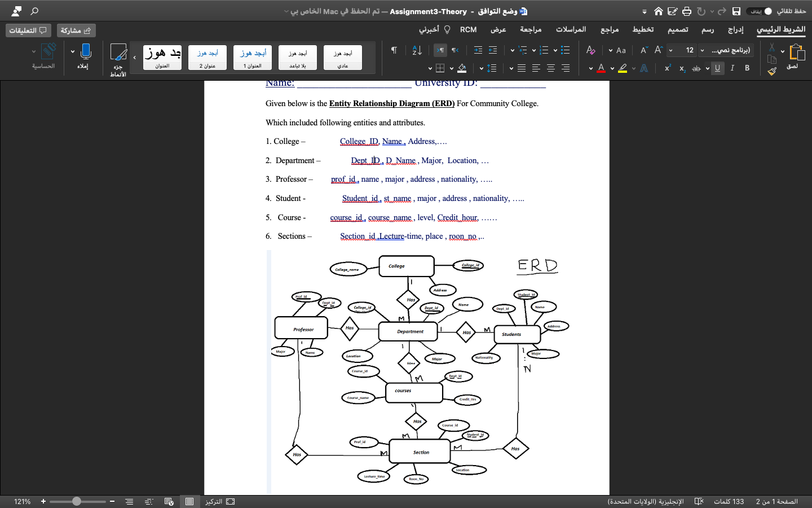Select the Format Painter brush tool
This screenshot has height=508, width=812.
pos(772,72)
